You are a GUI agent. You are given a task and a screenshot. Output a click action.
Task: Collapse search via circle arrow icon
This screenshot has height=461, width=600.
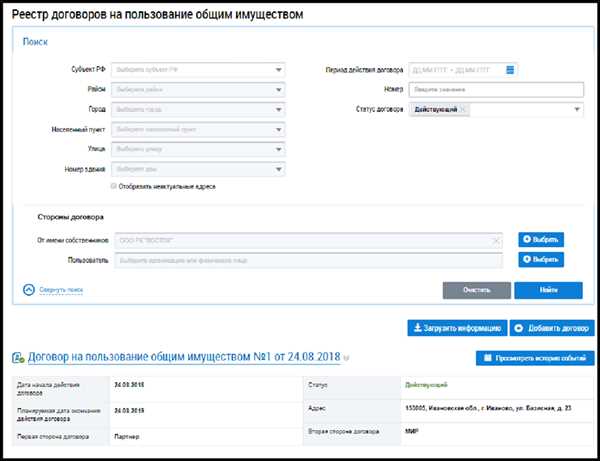click(x=29, y=290)
